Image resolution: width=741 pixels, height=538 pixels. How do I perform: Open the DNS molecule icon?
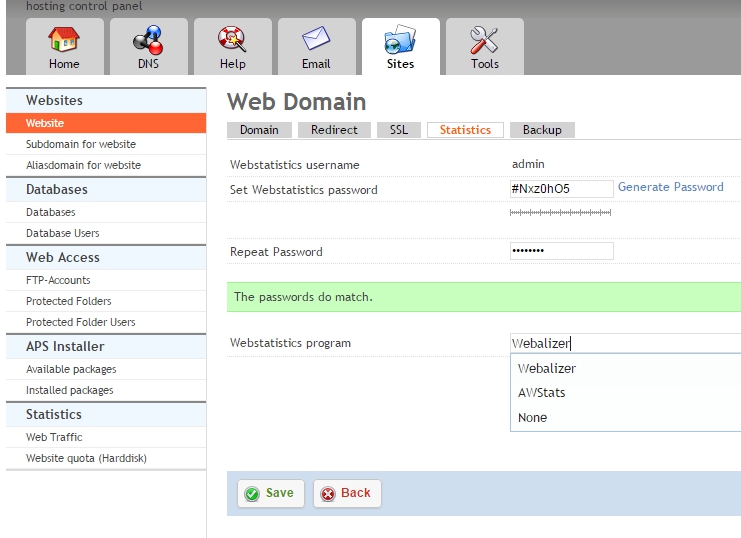coord(148,39)
